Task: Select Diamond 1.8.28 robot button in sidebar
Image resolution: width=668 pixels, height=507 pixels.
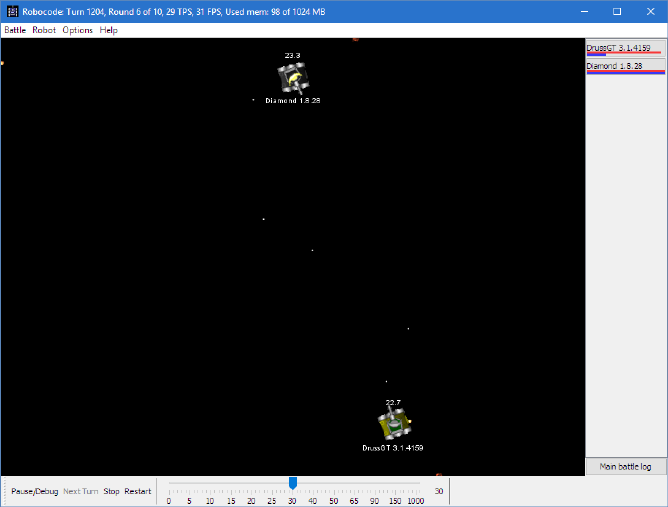Action: tap(625, 67)
